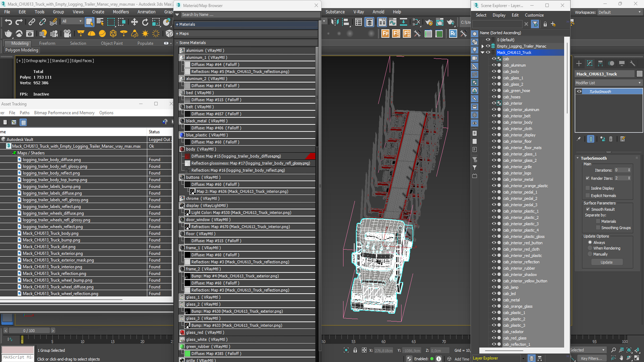Open Paths menu in Asset Tracking
This screenshot has height=362, width=644.
coord(24,113)
